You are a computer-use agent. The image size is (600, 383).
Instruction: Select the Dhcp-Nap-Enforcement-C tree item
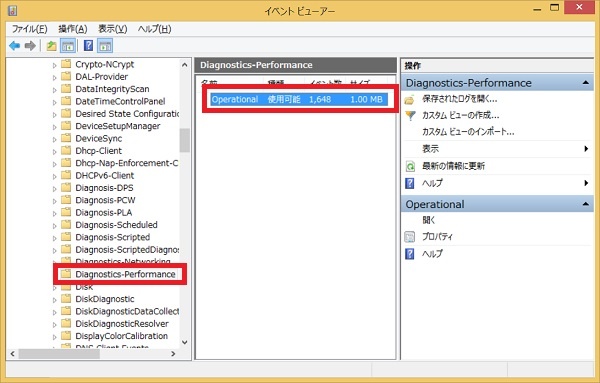(127, 163)
